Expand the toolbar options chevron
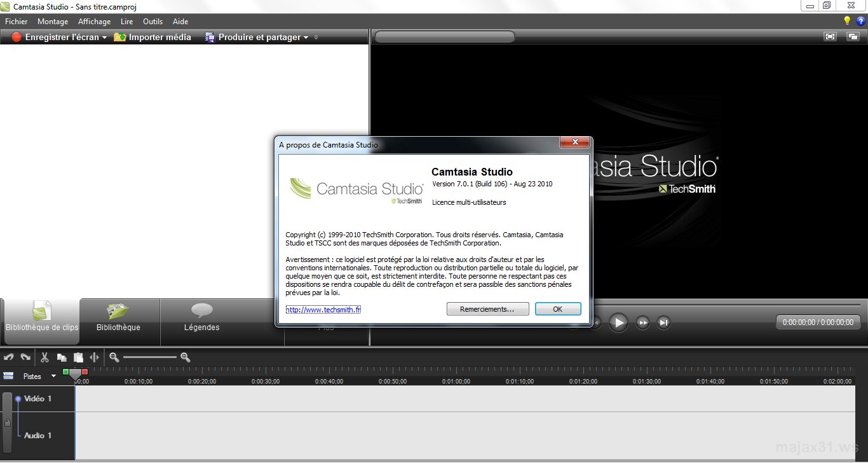Screen dimensions: 868x463 [x=316, y=38]
